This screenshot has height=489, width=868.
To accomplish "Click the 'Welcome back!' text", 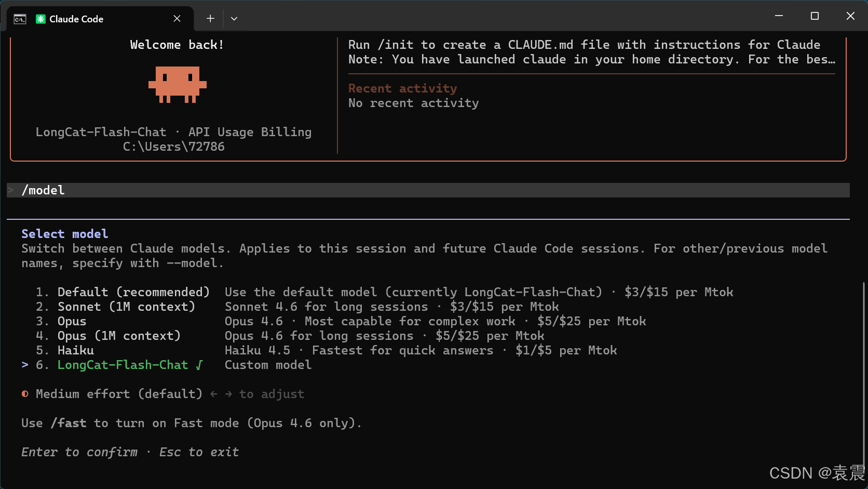I will pyautogui.click(x=177, y=45).
